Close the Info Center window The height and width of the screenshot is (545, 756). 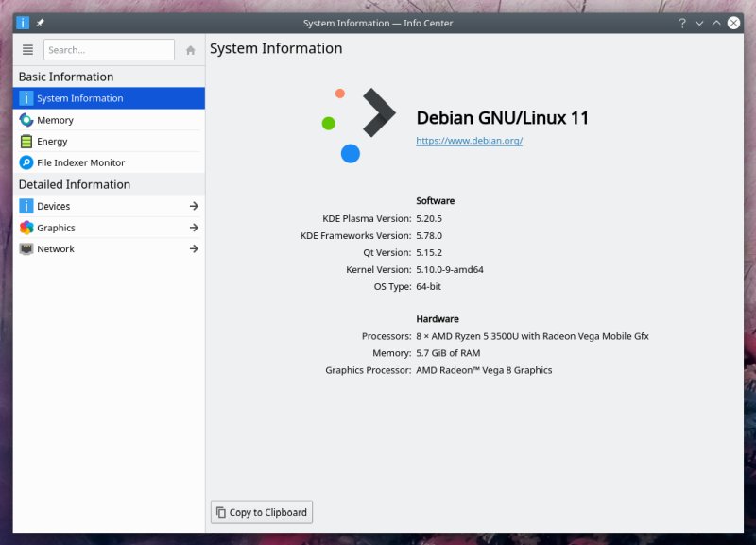tap(734, 23)
